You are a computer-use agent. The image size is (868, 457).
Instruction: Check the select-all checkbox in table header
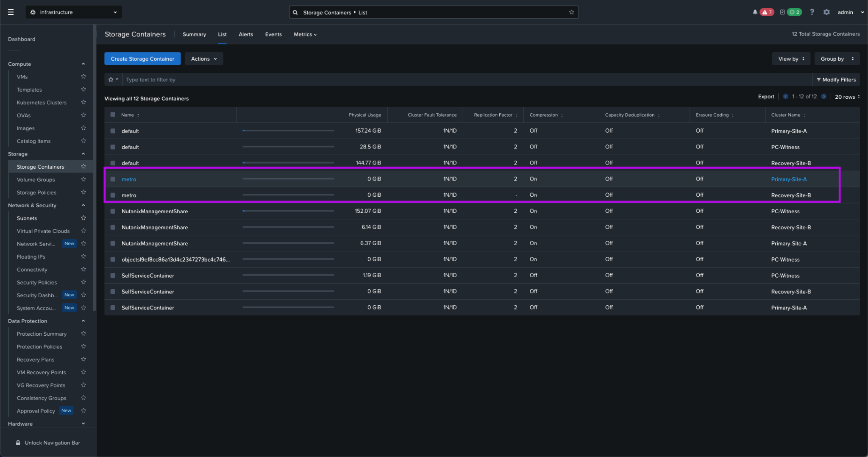point(113,114)
